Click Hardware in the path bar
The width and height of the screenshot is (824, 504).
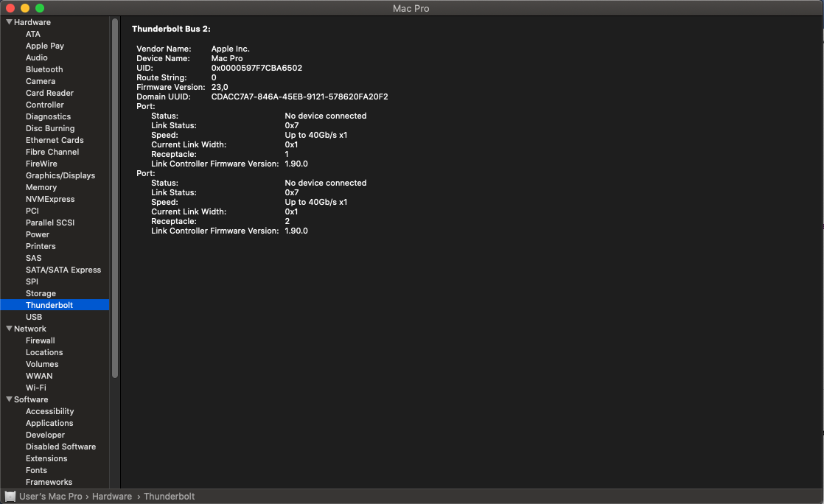112,496
